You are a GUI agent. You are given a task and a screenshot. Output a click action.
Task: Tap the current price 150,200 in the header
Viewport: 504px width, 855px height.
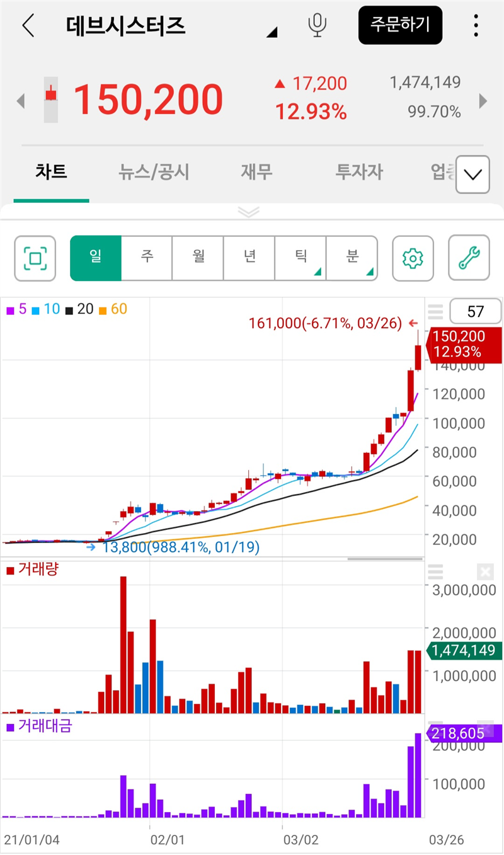tap(149, 100)
